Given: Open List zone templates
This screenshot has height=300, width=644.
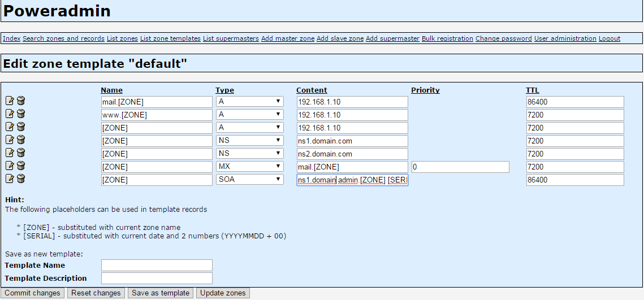Looking at the screenshot, I should pos(170,38).
